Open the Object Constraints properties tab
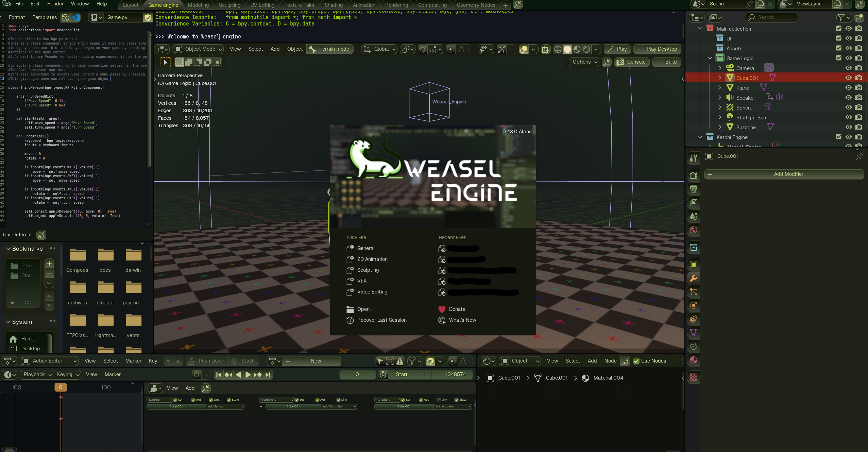The image size is (868, 452). tap(694, 319)
